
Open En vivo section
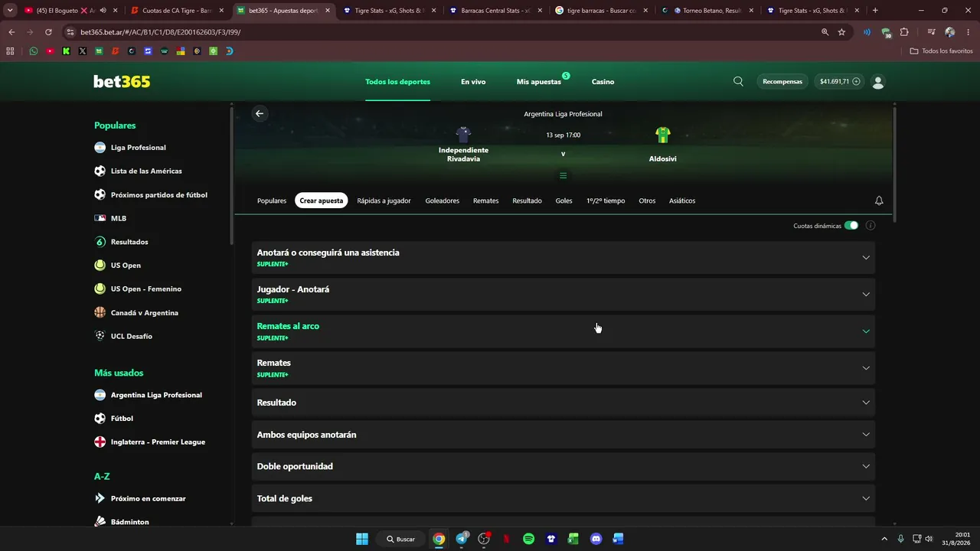click(473, 82)
